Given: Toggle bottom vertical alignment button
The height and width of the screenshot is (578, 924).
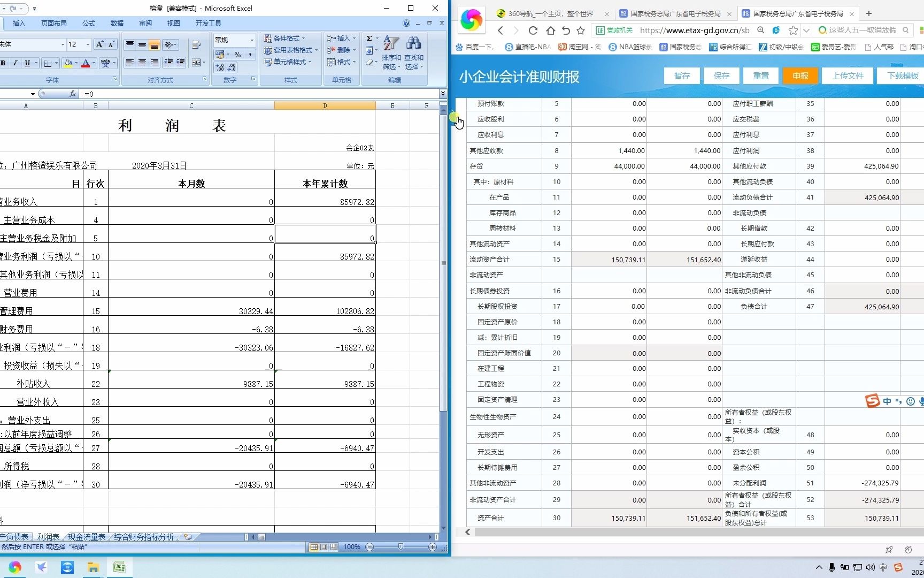Looking at the screenshot, I should pyautogui.click(x=154, y=45).
